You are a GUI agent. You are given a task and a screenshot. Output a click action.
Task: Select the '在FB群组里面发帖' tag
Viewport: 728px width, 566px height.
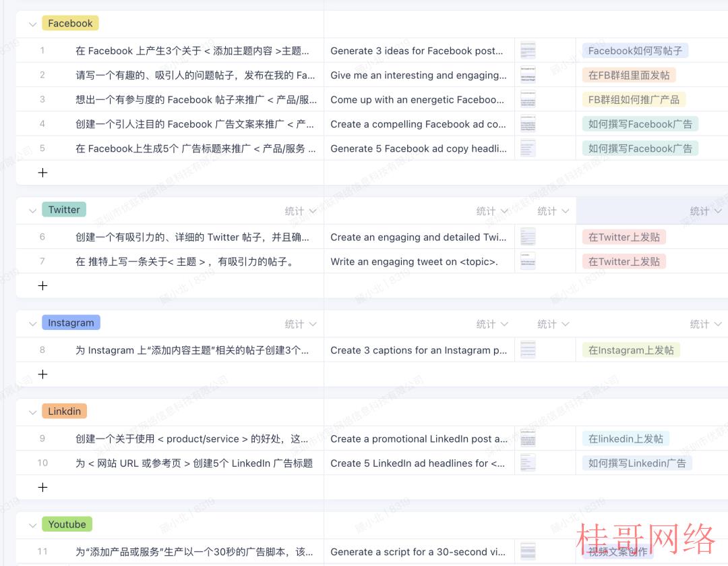coord(629,76)
